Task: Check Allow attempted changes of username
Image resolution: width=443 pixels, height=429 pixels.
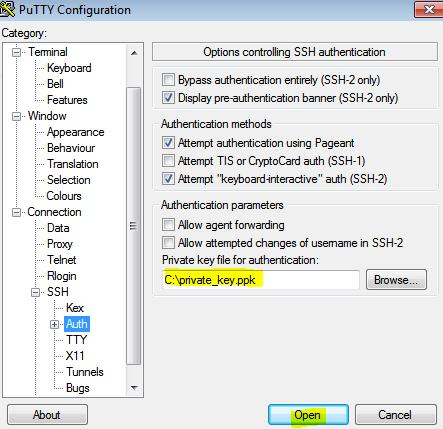Action: [x=168, y=243]
